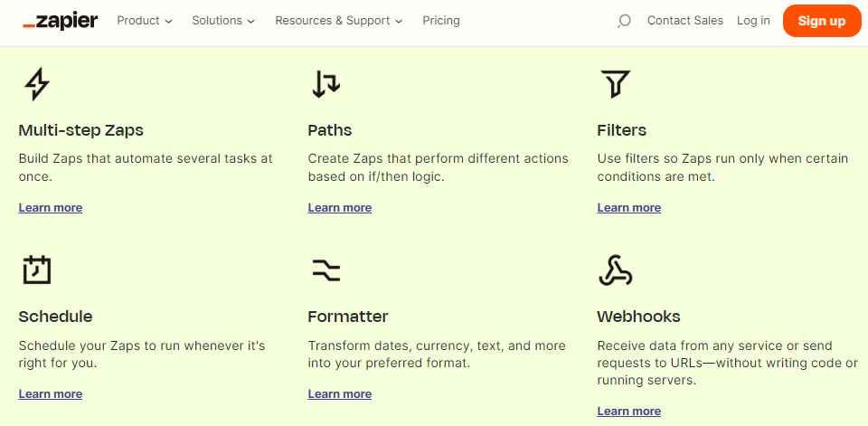868x426 pixels.
Task: Click the Multi-step Zaps lightning bolt icon
Action: point(36,84)
